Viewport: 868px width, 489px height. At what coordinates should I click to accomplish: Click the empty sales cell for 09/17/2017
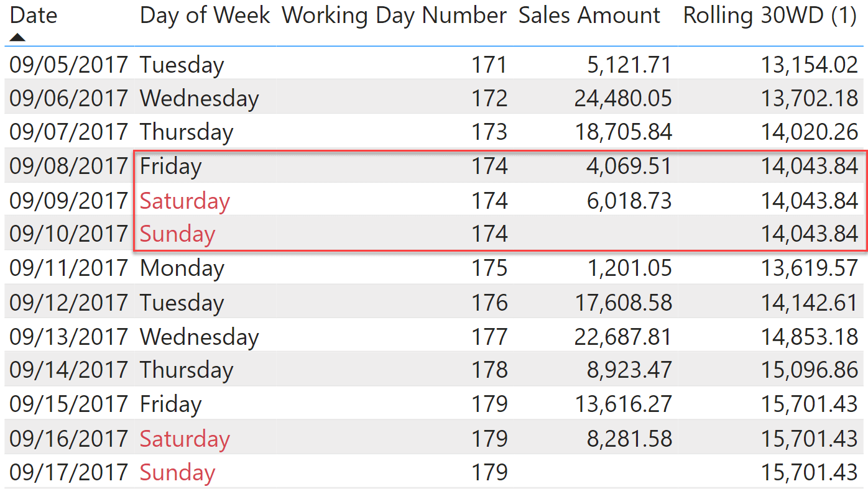pos(597,473)
